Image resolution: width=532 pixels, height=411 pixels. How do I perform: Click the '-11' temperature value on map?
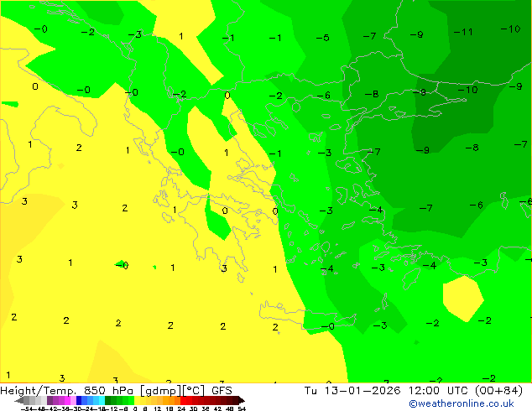[x=463, y=32]
